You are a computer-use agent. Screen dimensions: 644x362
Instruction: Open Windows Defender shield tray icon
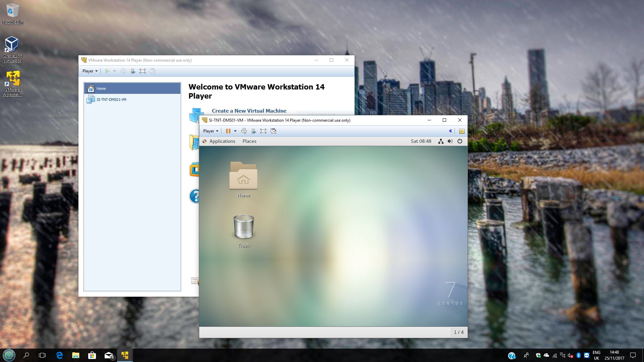pyautogui.click(x=538, y=355)
